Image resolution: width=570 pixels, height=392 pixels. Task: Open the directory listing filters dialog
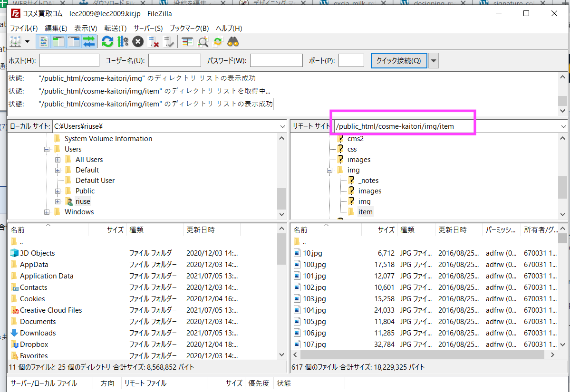pos(187,42)
